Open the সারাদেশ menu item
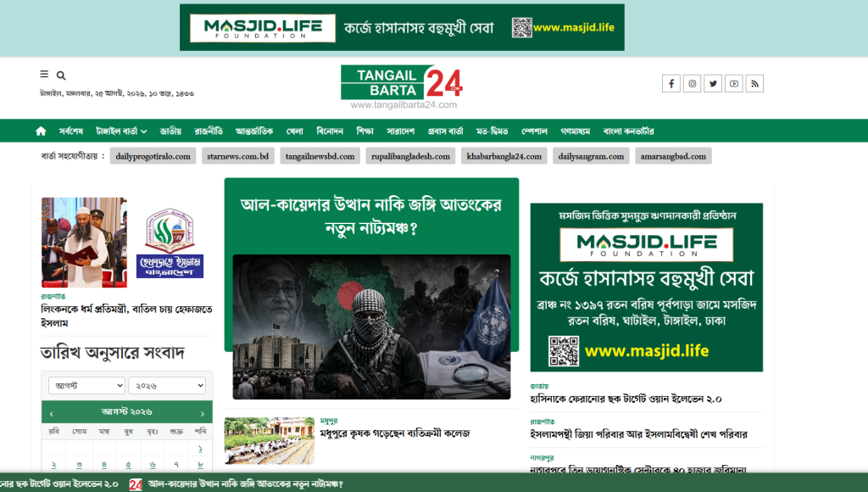The image size is (868, 492). click(x=401, y=131)
